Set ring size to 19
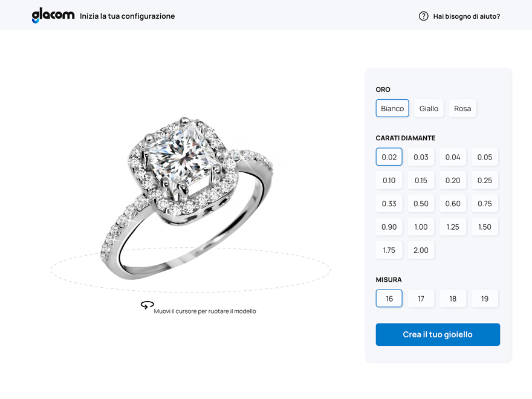 (x=485, y=299)
